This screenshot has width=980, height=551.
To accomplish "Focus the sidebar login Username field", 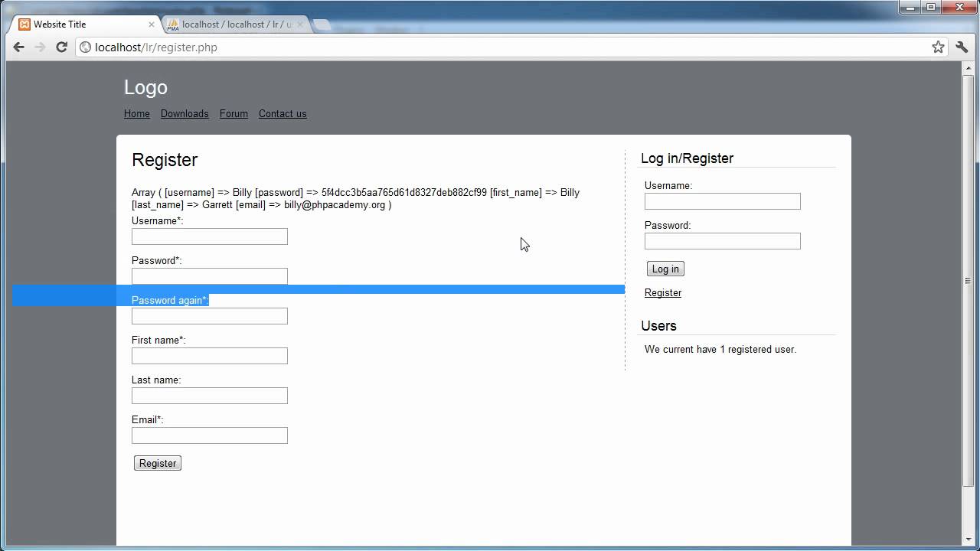I will click(x=723, y=201).
